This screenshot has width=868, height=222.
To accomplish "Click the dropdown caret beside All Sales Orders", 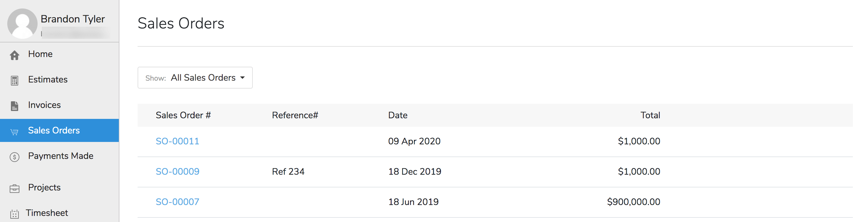I will tap(242, 78).
